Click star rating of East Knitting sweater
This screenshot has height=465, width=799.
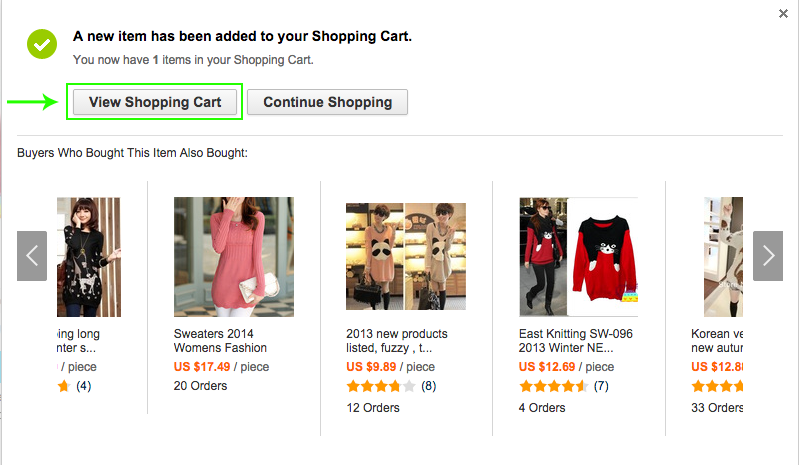point(553,386)
